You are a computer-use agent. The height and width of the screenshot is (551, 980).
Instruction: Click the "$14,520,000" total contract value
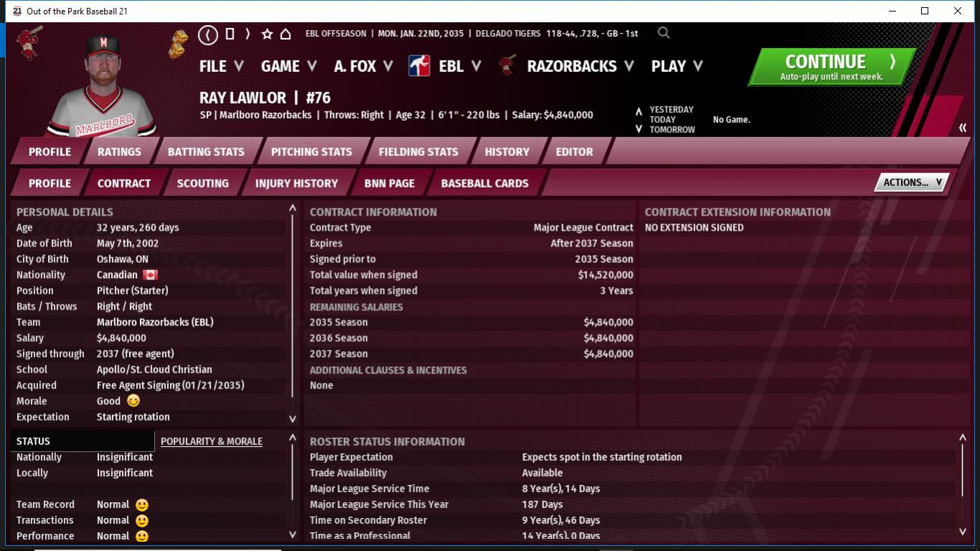pos(605,274)
